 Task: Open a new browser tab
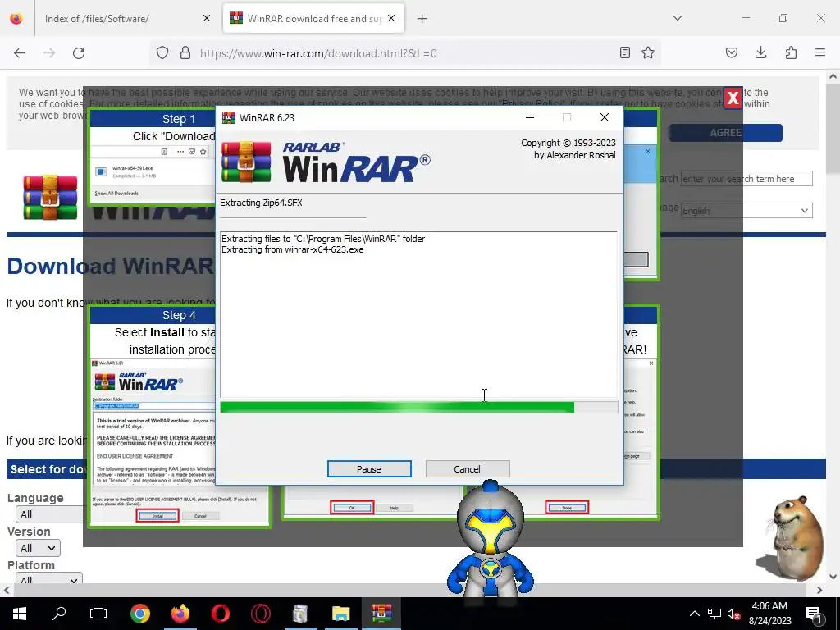click(x=422, y=19)
